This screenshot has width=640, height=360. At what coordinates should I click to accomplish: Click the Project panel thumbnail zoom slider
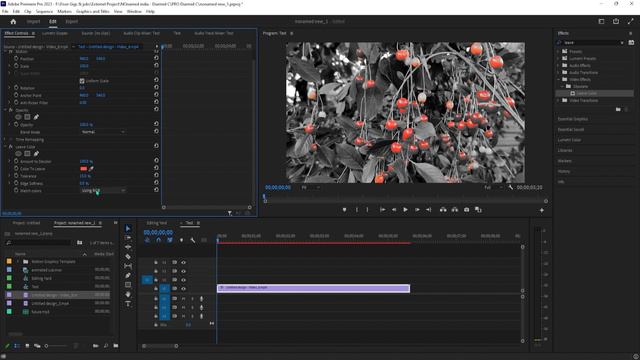coord(56,346)
